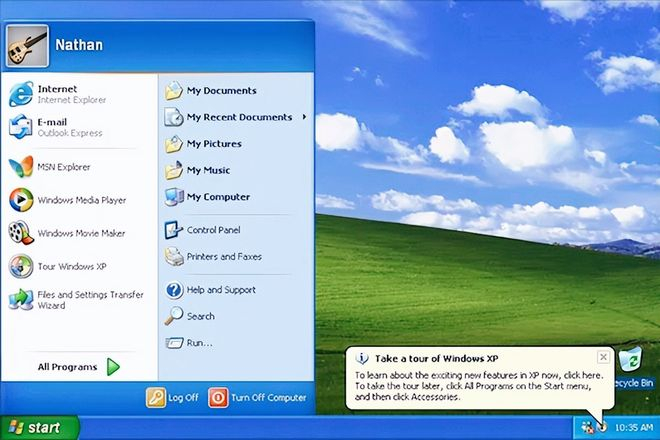Image resolution: width=660 pixels, height=440 pixels.
Task: Choose the Control Panel label
Action: (x=213, y=230)
